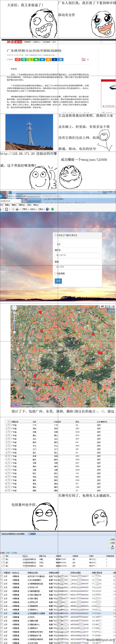
Task: Click the 重置 button
Action: (112, 543)
